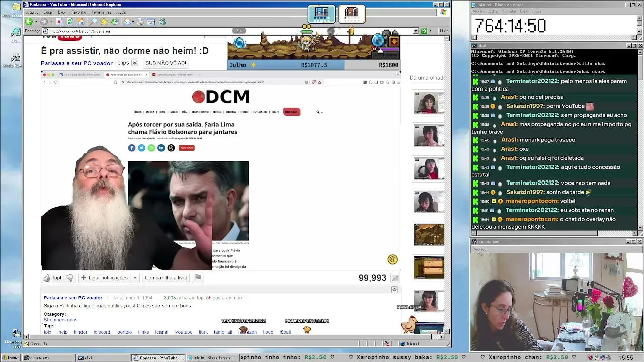644x362 pixels.
Task: Click the Mail envelope toolbar icon
Action: click(128, 22)
